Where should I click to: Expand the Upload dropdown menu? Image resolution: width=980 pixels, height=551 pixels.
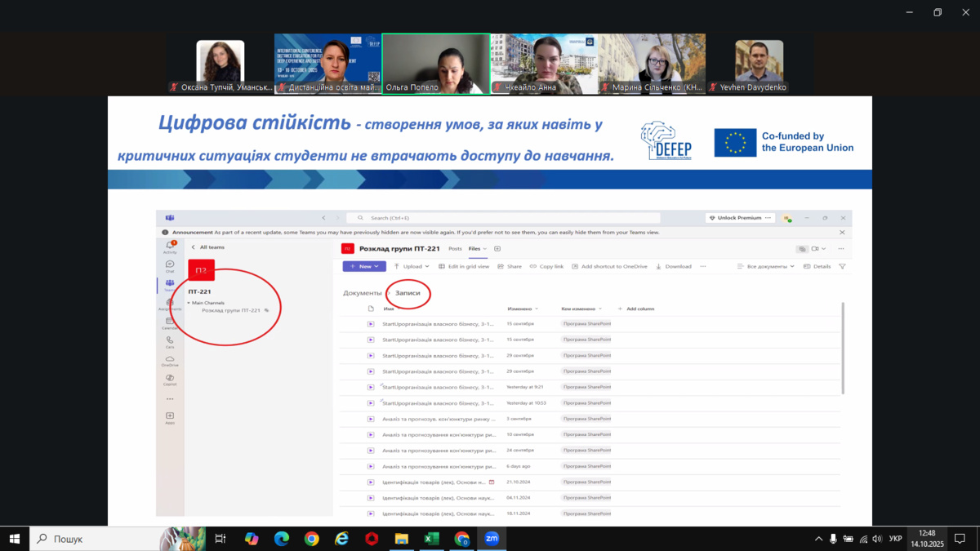click(x=412, y=266)
